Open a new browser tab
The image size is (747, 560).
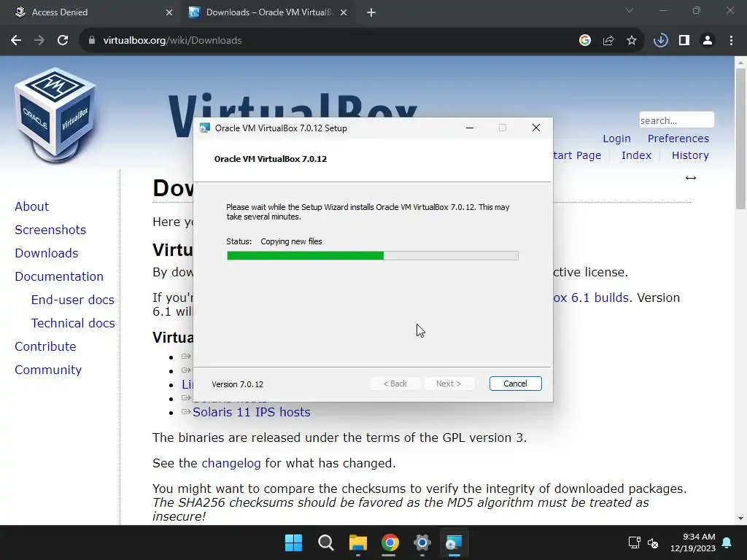tap(371, 12)
